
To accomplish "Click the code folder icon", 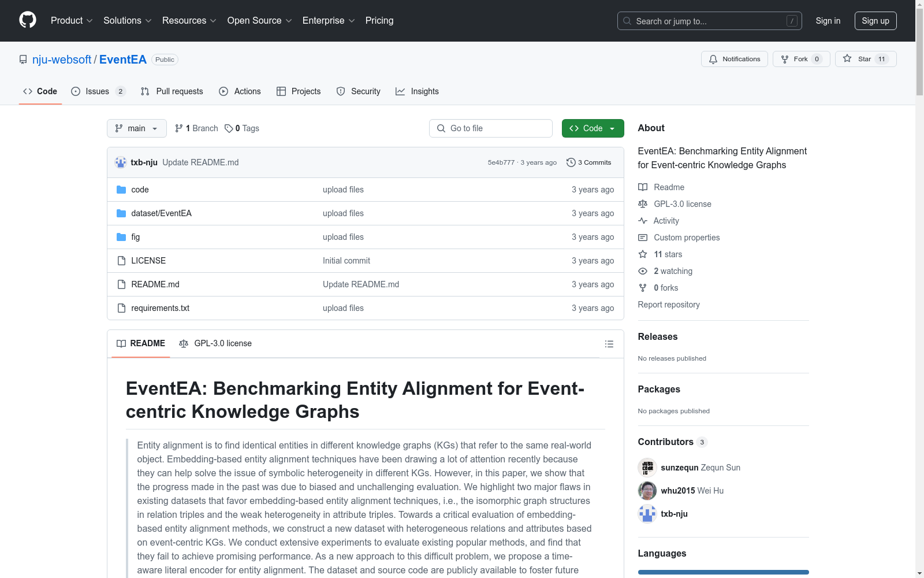I will click(x=121, y=190).
